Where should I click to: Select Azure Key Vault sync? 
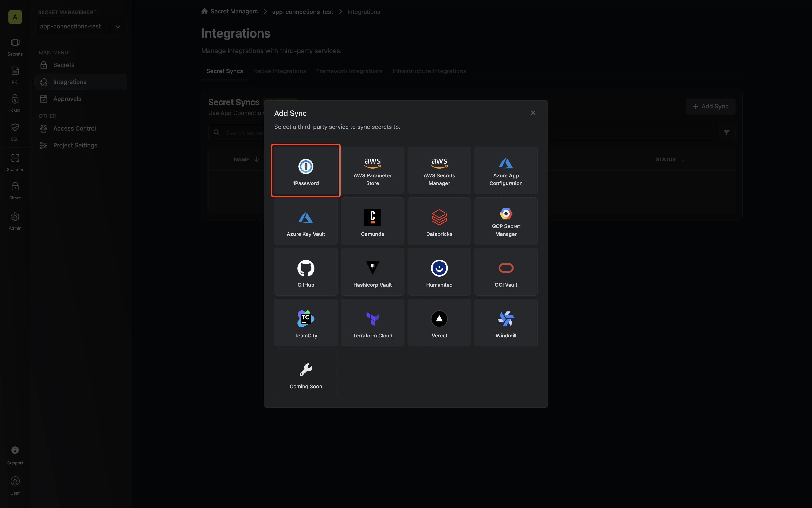click(306, 221)
